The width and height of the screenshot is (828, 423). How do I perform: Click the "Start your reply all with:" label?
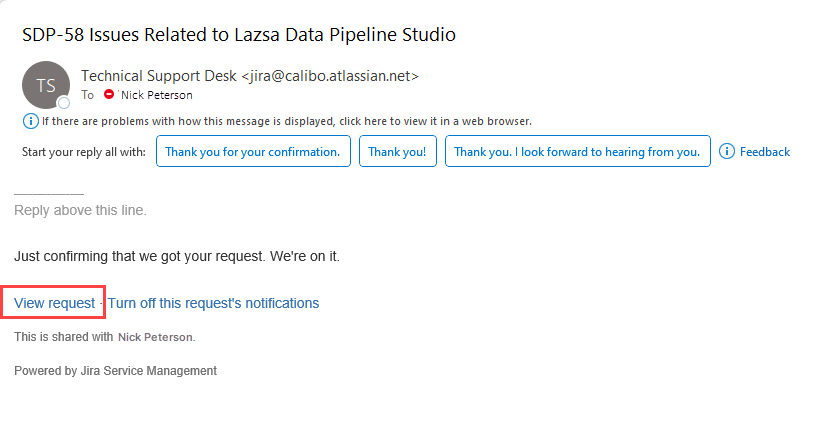[83, 152]
